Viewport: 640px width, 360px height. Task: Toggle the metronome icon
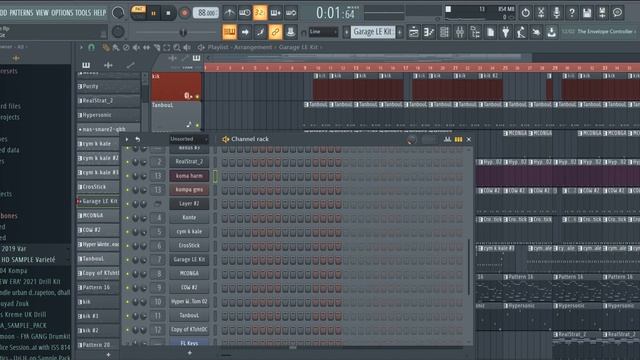(x=229, y=13)
